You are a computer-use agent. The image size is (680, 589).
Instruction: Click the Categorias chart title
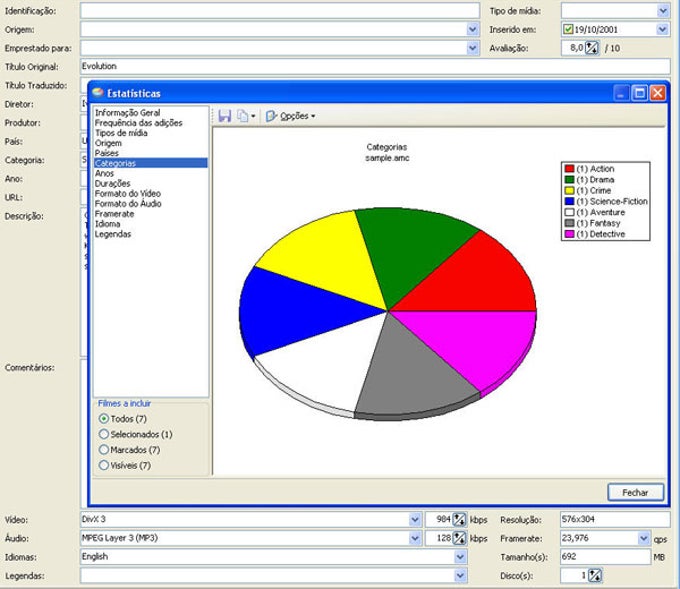387,147
